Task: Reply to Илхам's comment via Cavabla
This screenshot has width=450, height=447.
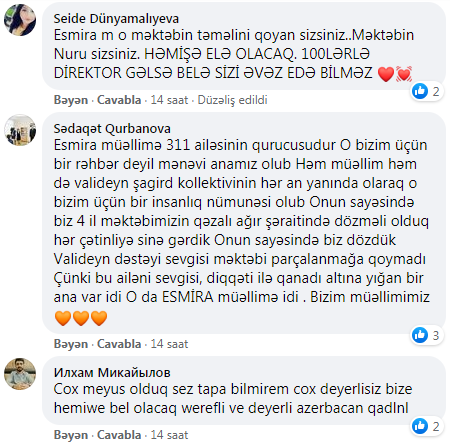Action: coord(119,435)
